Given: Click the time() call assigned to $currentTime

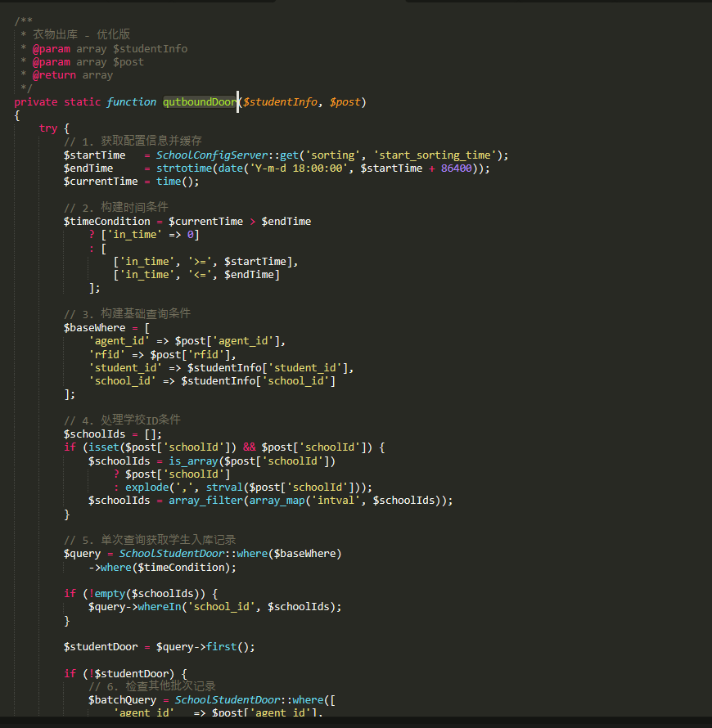Looking at the screenshot, I should tap(178, 181).
